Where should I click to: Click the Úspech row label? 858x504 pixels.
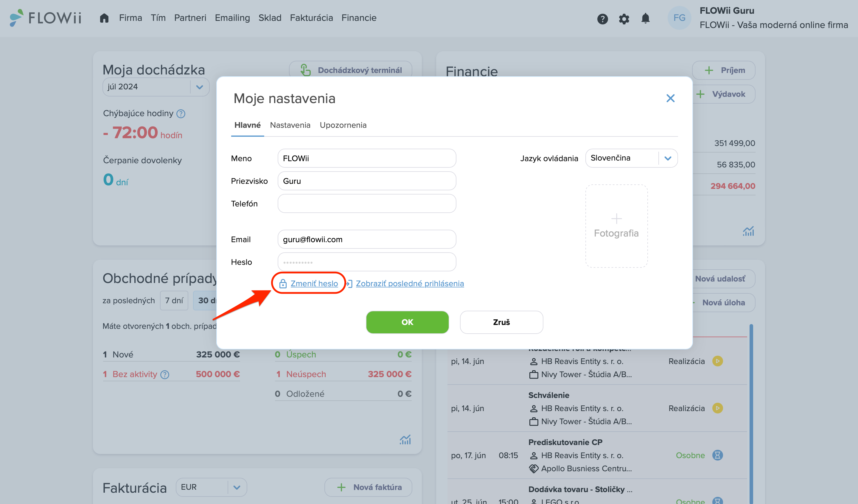301,354
